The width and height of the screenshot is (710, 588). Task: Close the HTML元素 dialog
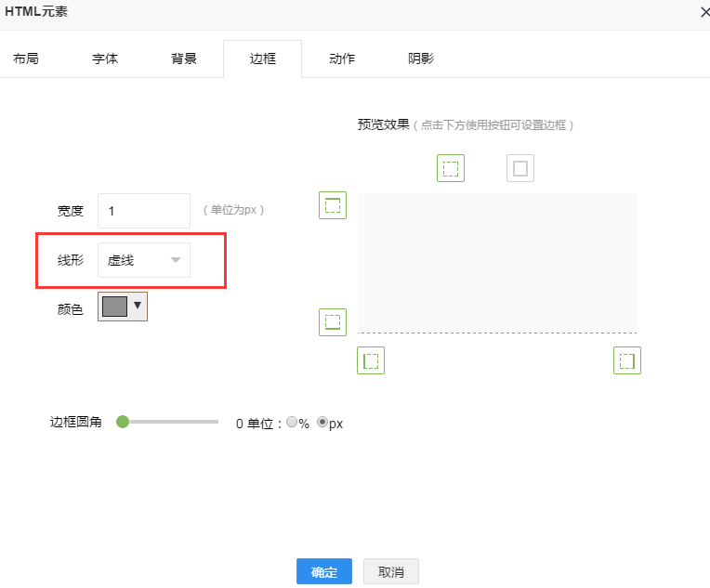[703, 11]
